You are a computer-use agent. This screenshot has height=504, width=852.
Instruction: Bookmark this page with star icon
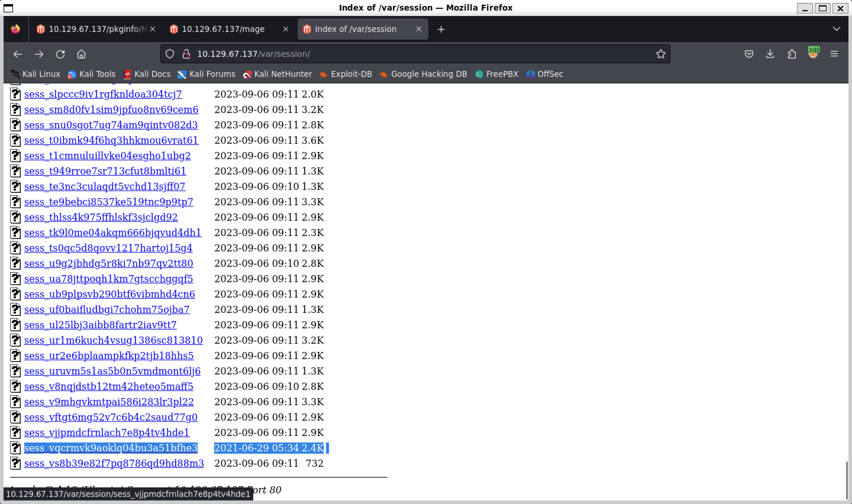[x=661, y=54]
